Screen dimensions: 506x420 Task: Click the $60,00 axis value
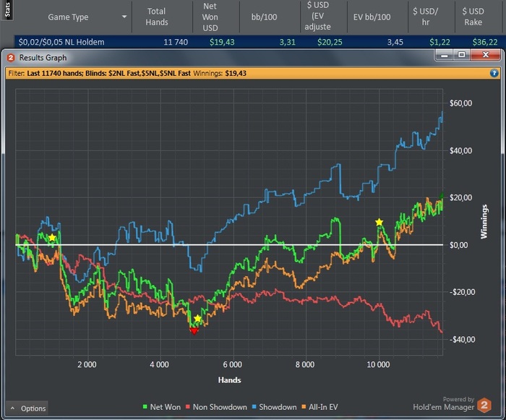point(461,103)
